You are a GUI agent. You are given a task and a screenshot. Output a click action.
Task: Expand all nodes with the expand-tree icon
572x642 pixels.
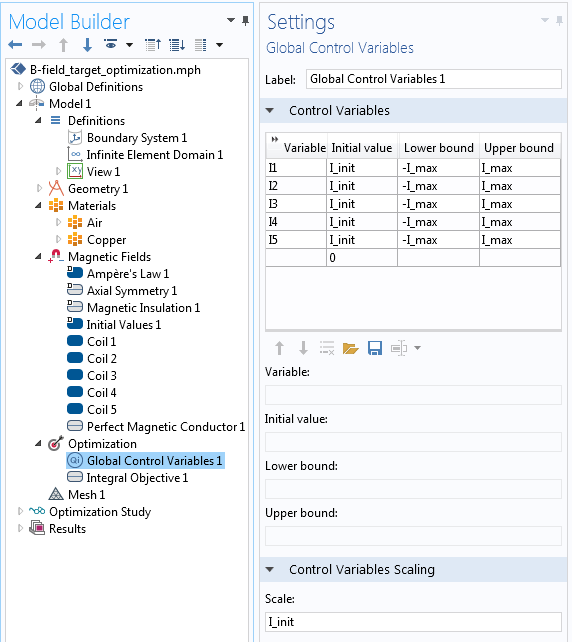click(177, 45)
